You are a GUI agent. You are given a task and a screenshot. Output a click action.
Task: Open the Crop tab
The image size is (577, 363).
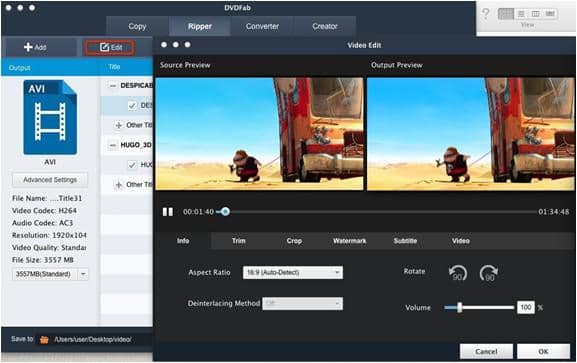coord(294,241)
